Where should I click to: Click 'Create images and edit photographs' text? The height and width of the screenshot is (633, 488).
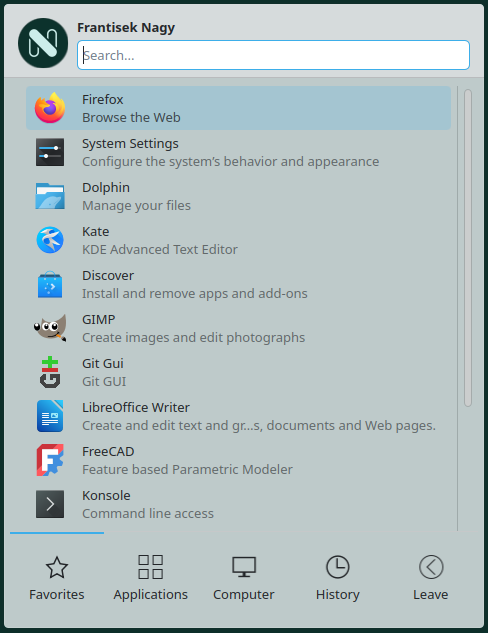tap(194, 337)
